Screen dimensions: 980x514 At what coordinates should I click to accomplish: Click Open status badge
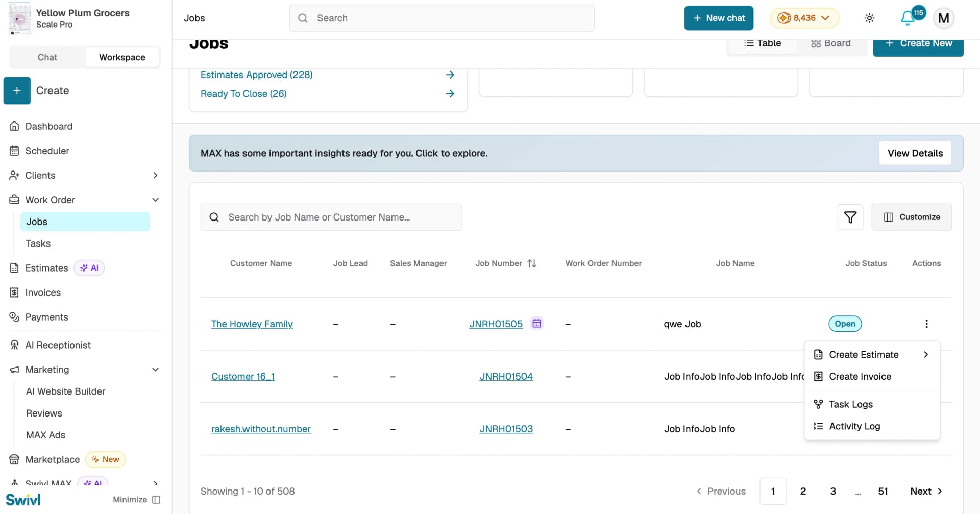pos(845,324)
